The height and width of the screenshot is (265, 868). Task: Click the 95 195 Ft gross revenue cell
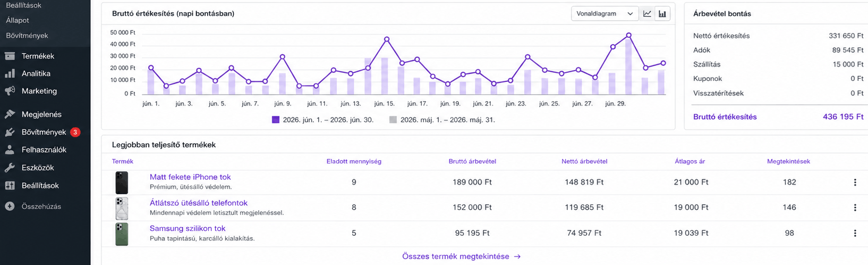point(472,233)
